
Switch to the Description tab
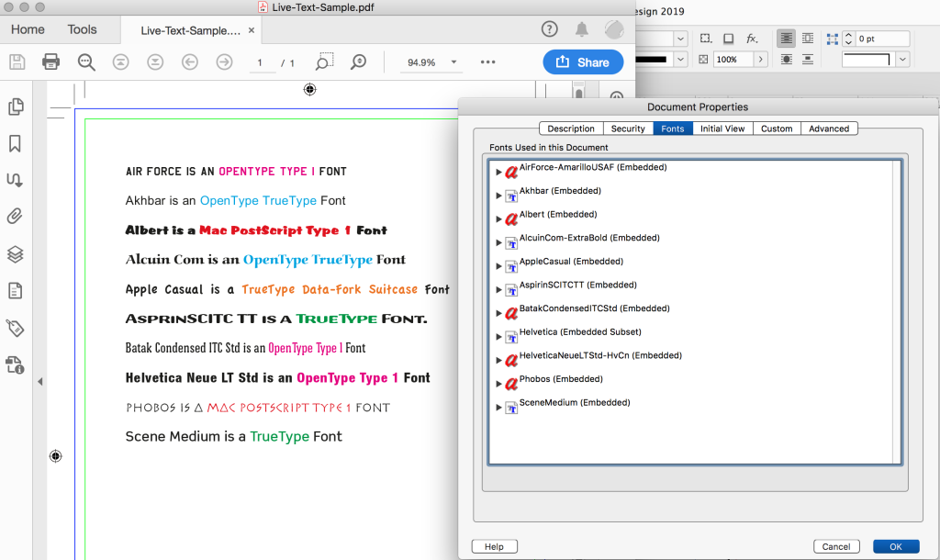pos(571,129)
